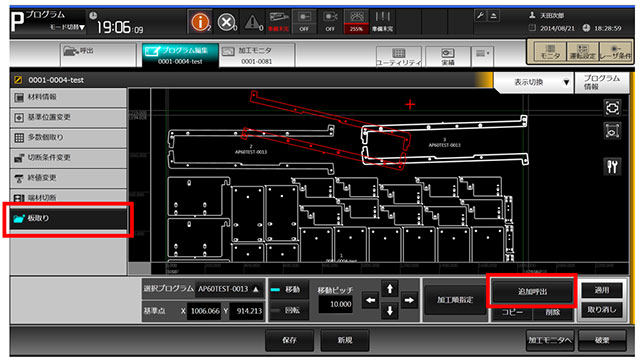
Task: Click the fit-to-view icon beside the canvas
Action: point(612,108)
